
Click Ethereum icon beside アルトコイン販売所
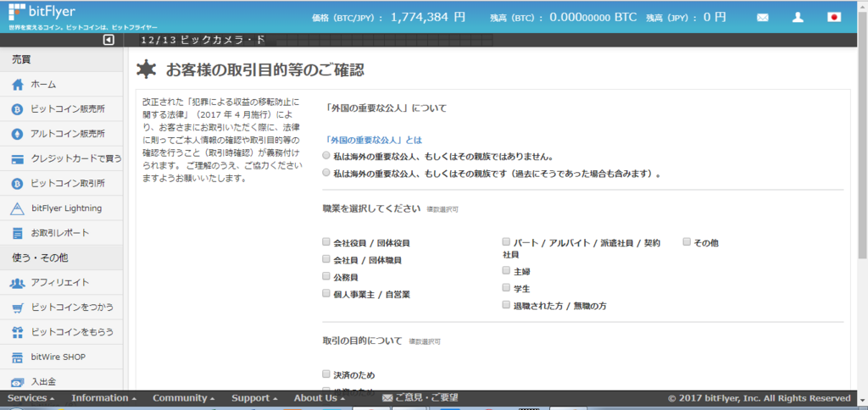tap(18, 134)
